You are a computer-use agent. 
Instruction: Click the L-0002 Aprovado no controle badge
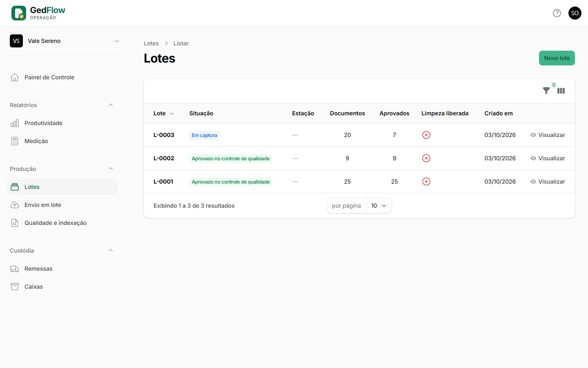click(231, 159)
